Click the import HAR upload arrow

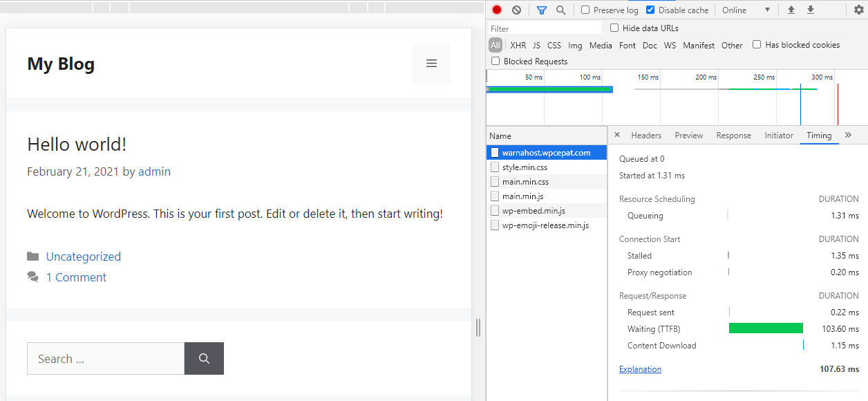pos(791,10)
